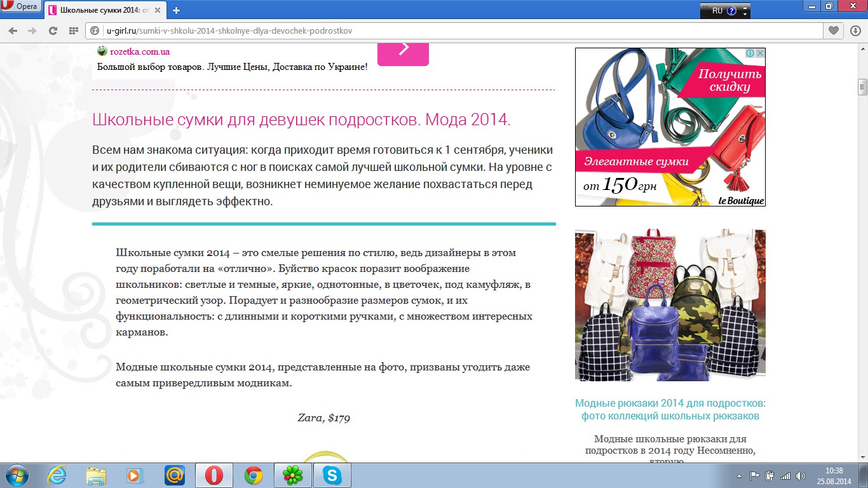Image resolution: width=868 pixels, height=488 pixels.
Task: Open Windows Explorer from taskbar
Action: (97, 475)
